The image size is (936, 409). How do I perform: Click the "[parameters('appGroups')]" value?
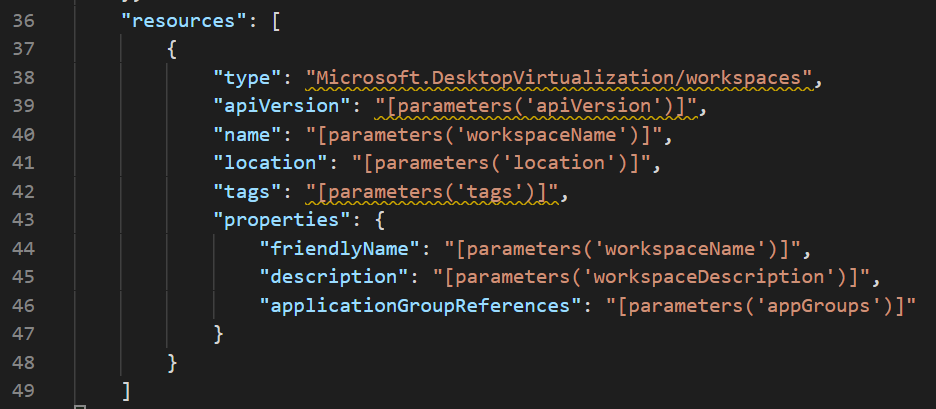761,306
